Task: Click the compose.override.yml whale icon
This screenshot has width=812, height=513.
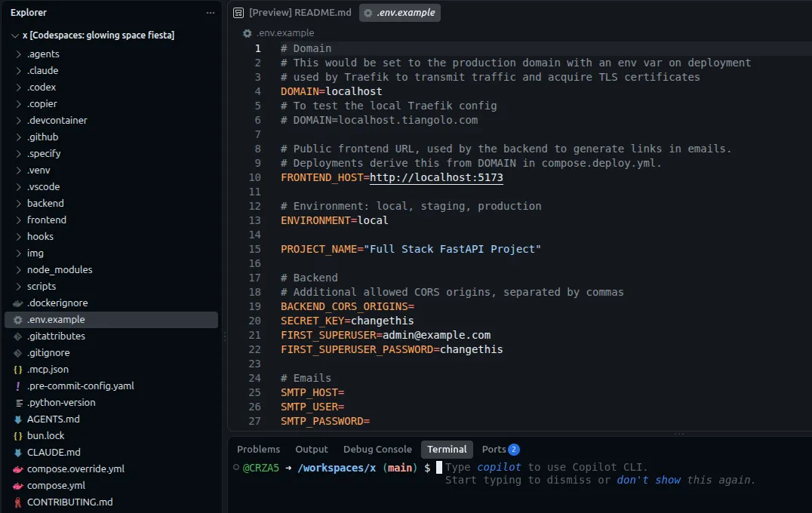Action: coord(18,469)
